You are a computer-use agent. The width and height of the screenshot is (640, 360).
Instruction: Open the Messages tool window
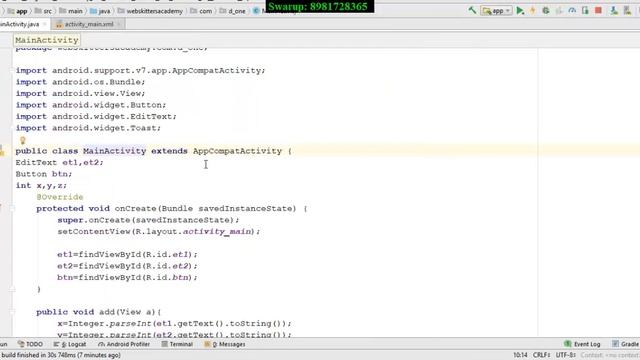click(x=225, y=344)
